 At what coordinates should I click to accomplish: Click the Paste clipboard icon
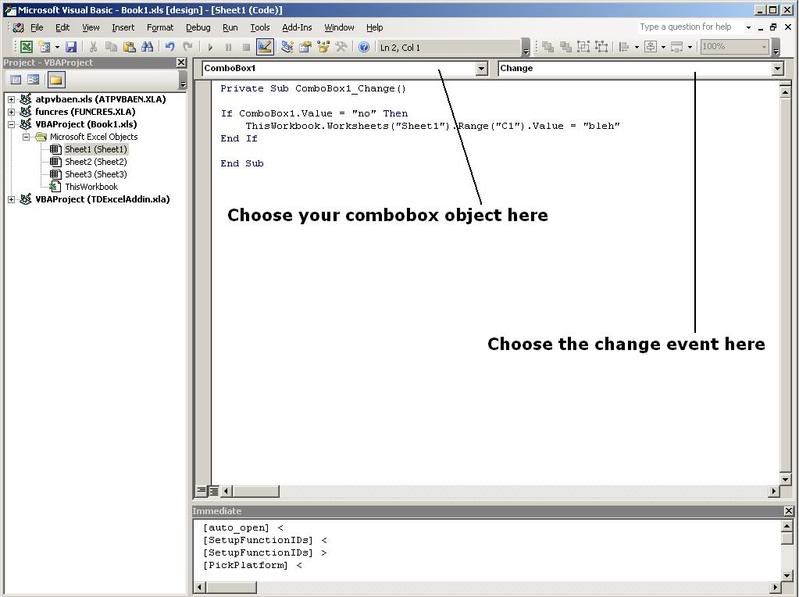point(129,47)
